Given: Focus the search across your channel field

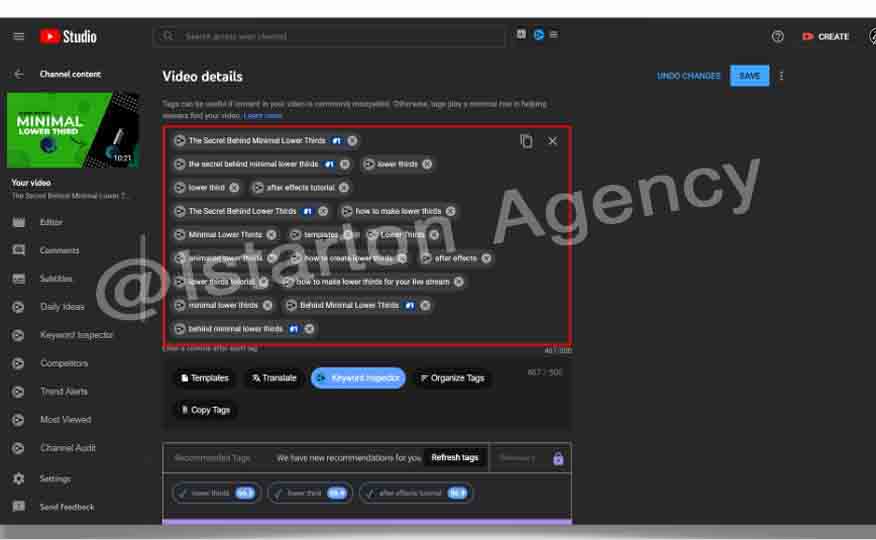Looking at the screenshot, I should pyautogui.click(x=330, y=36).
